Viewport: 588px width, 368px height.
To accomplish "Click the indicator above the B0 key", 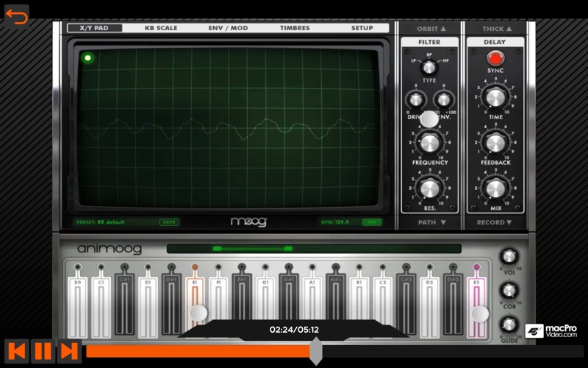I will click(78, 267).
